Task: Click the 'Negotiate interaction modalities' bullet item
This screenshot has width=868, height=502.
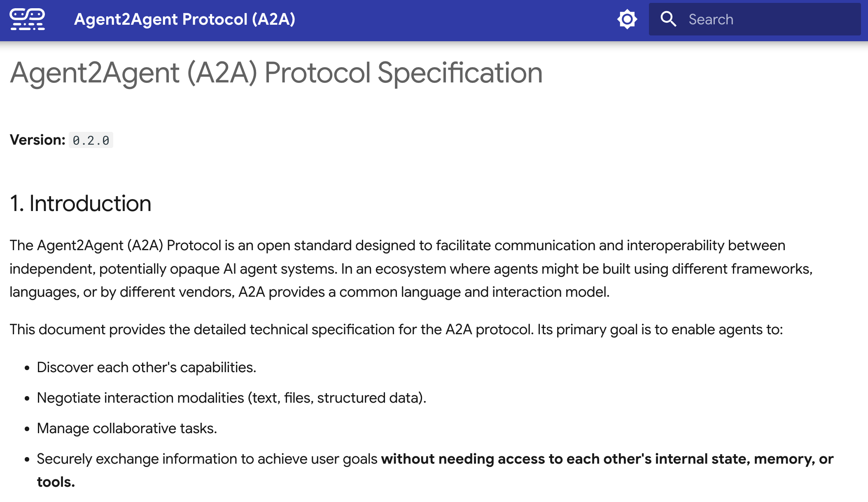Action: tap(231, 398)
